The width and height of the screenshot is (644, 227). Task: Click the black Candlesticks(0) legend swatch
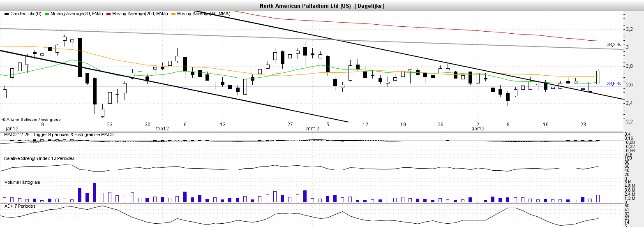pos(7,14)
